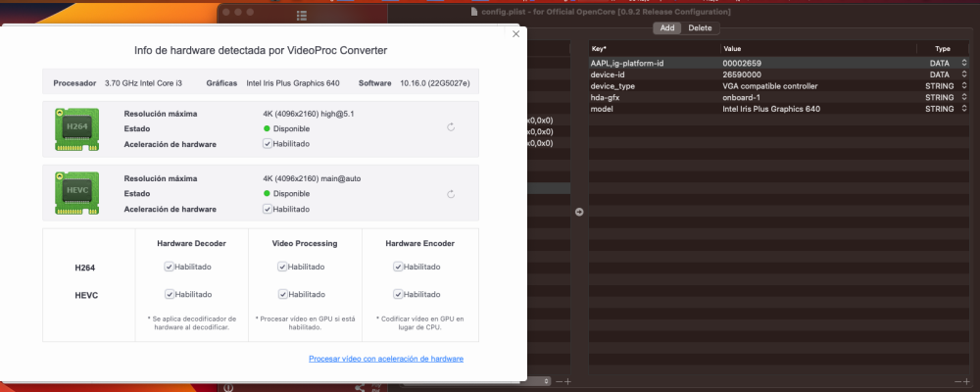980x392 pixels.
Task: Select the value 26590000
Action: [742, 74]
